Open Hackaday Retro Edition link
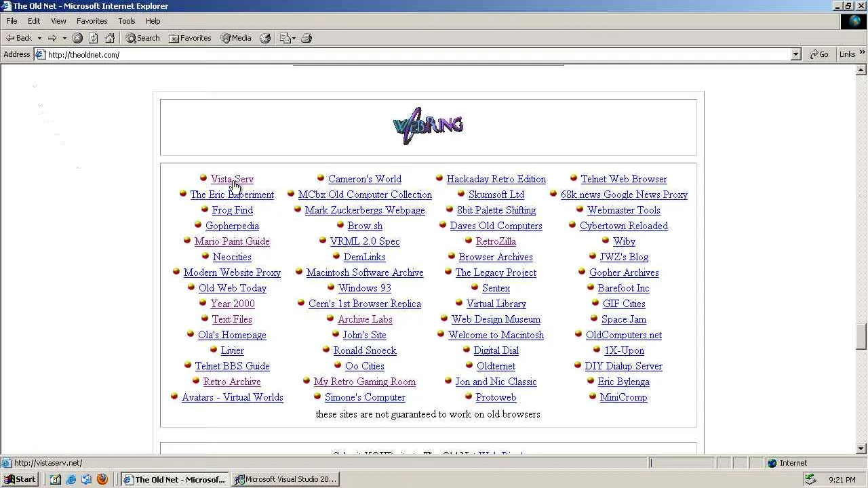This screenshot has width=868, height=488. pos(496,179)
